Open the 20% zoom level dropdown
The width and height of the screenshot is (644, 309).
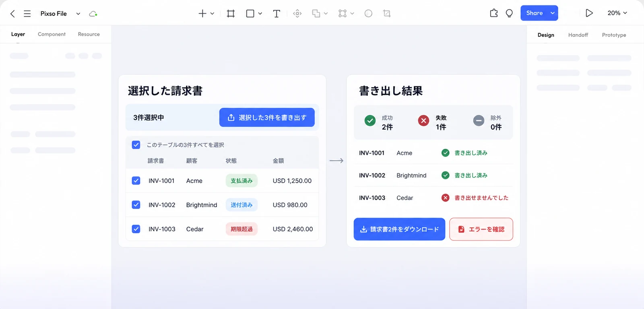point(617,13)
